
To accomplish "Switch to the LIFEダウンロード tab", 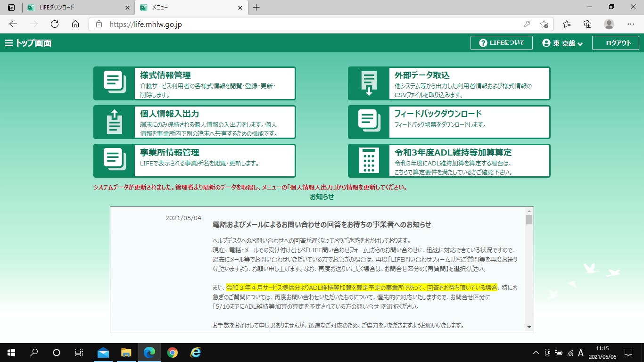I will coord(75,8).
